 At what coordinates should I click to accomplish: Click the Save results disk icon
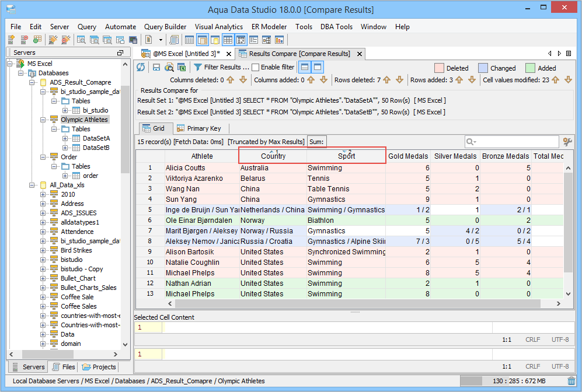[x=156, y=67]
